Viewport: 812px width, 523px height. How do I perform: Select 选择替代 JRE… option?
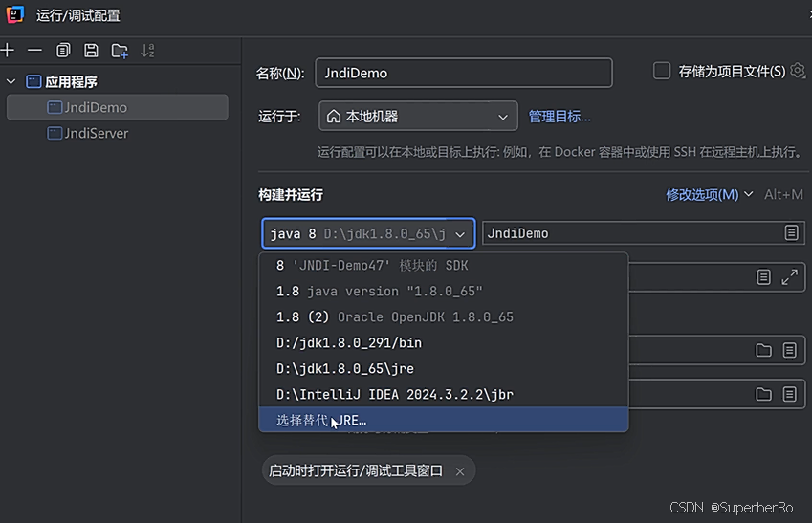[x=443, y=420]
